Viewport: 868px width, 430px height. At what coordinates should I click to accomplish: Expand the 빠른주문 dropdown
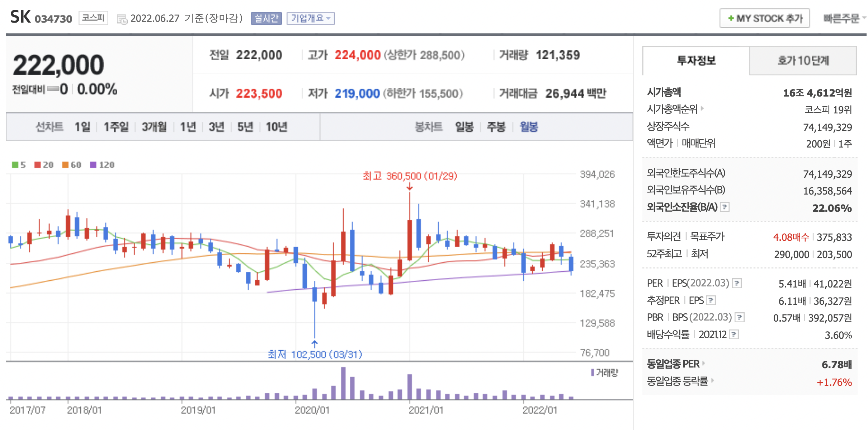(x=845, y=18)
